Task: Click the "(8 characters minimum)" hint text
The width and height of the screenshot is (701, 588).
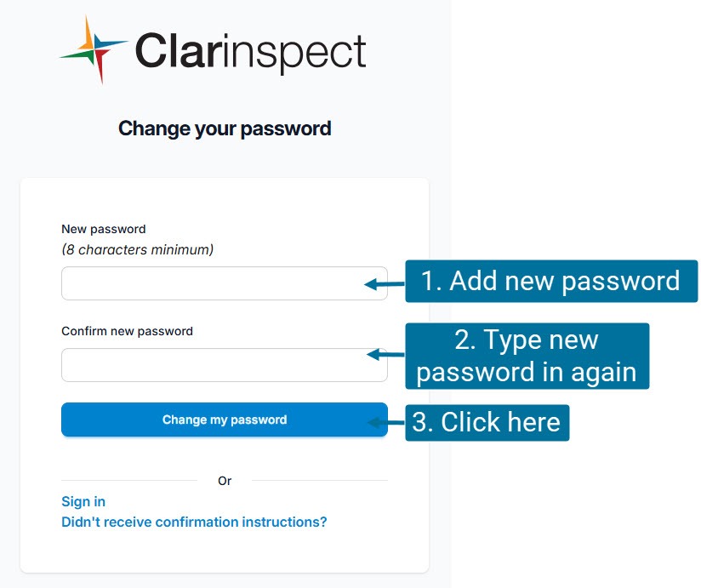Action: pyautogui.click(x=138, y=250)
